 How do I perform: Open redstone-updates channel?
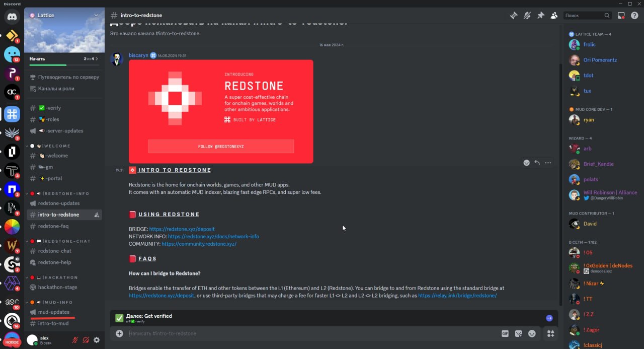coord(64,203)
